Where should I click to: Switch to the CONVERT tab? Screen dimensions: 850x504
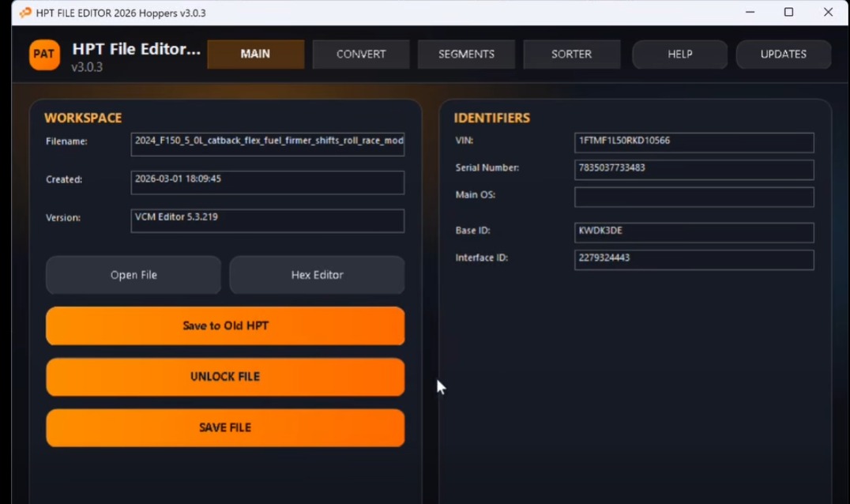pyautogui.click(x=360, y=55)
